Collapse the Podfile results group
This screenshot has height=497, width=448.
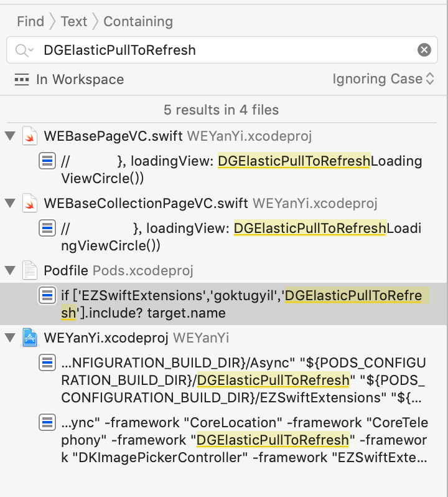click(10, 270)
